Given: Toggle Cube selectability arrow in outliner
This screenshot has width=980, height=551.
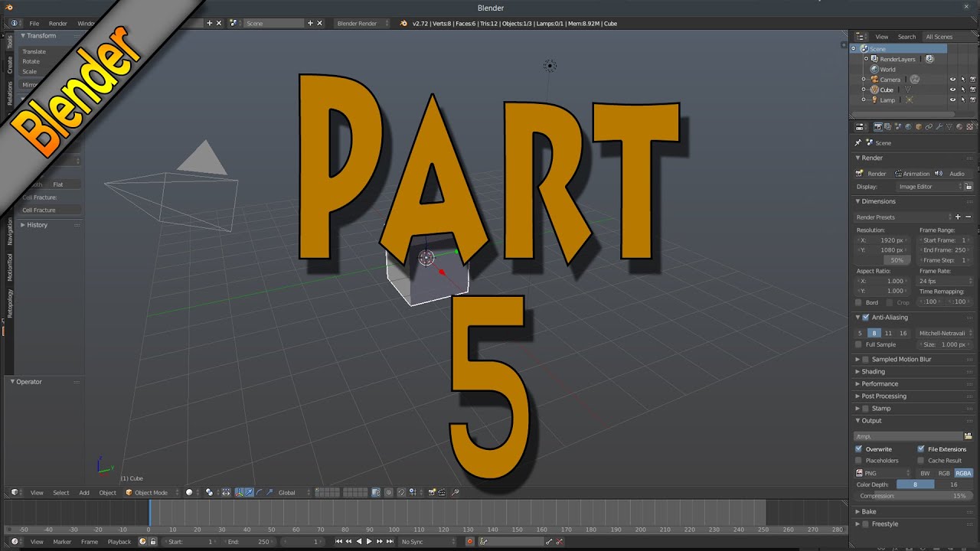Looking at the screenshot, I should (x=962, y=90).
